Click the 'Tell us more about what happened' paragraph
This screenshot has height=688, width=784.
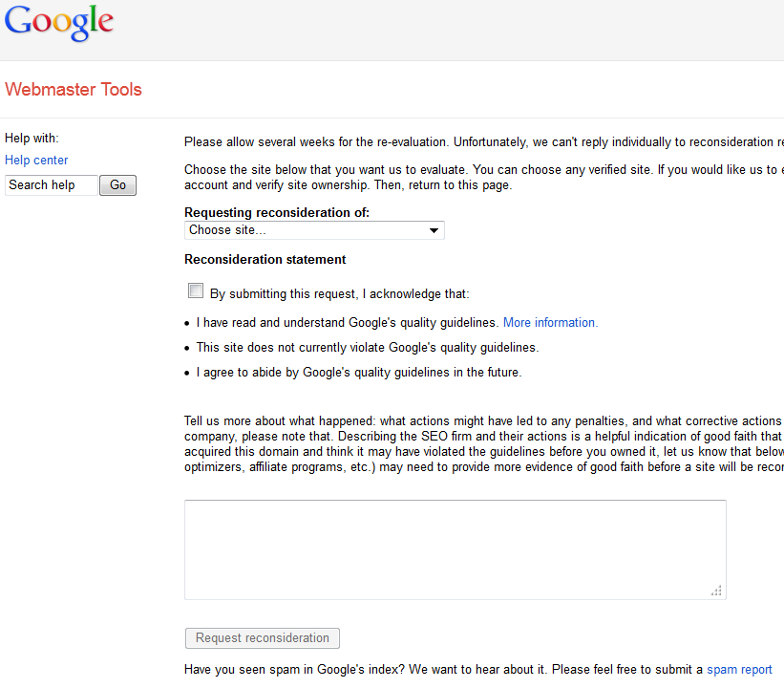point(483,443)
